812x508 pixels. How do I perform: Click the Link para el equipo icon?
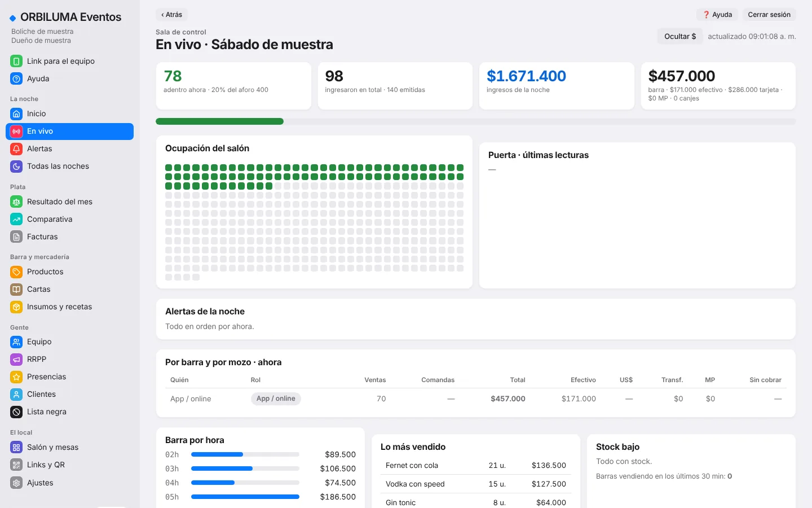(16, 61)
